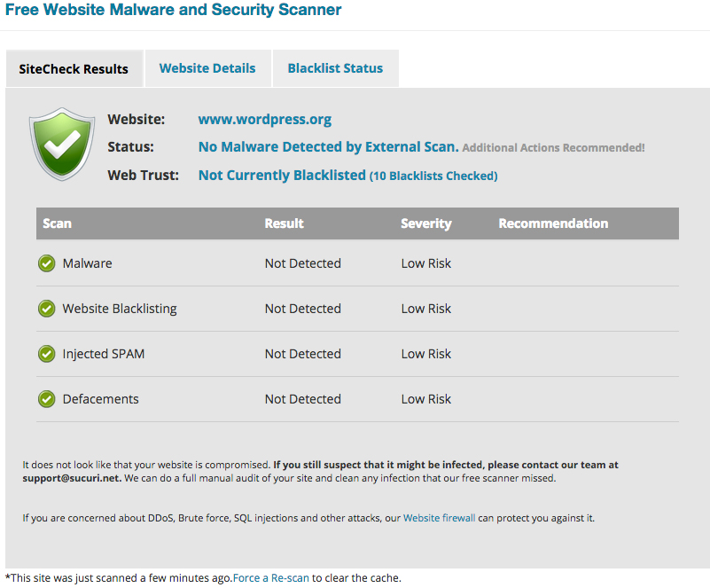Click the 10 Blacklists Checked text
The image size is (710, 588).
coord(433,176)
